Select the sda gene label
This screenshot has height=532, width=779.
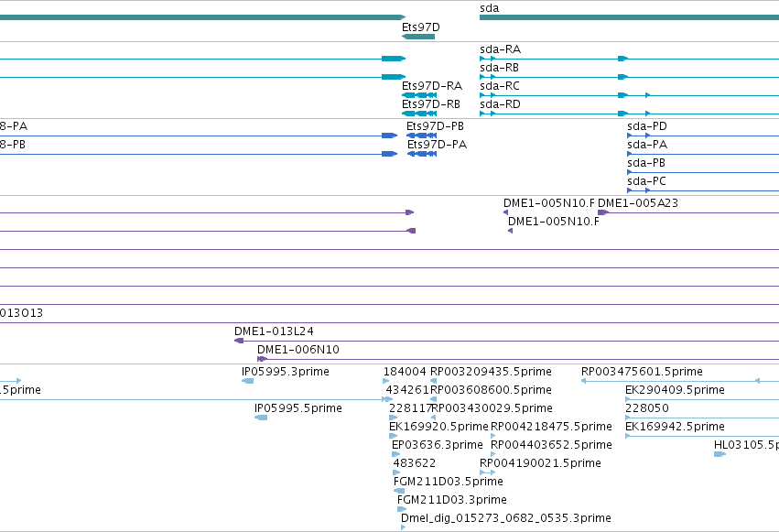point(490,8)
